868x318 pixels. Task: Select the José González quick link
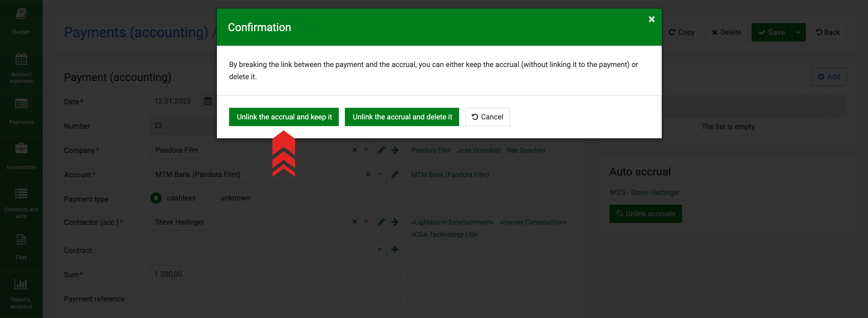pyautogui.click(x=478, y=150)
